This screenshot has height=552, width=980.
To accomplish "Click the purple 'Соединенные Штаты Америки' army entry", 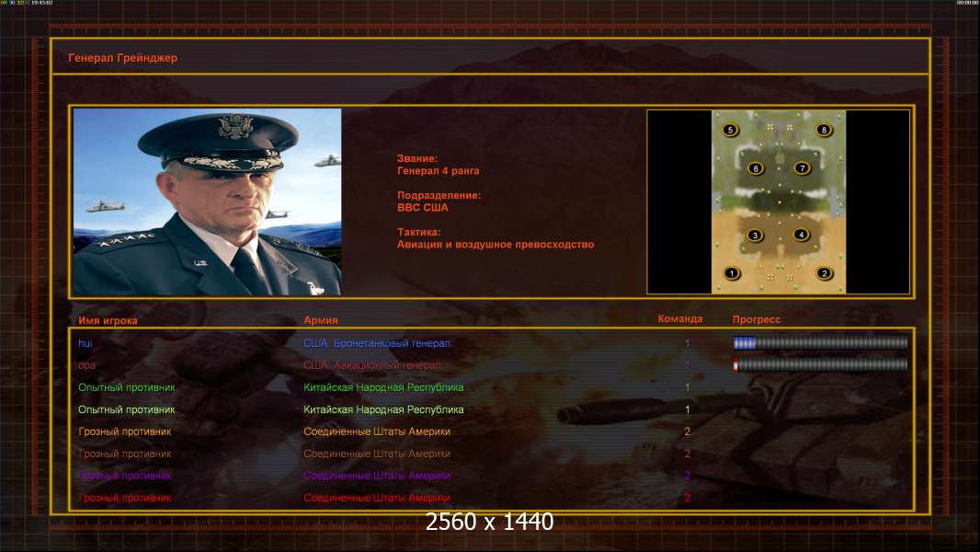I will pos(377,476).
